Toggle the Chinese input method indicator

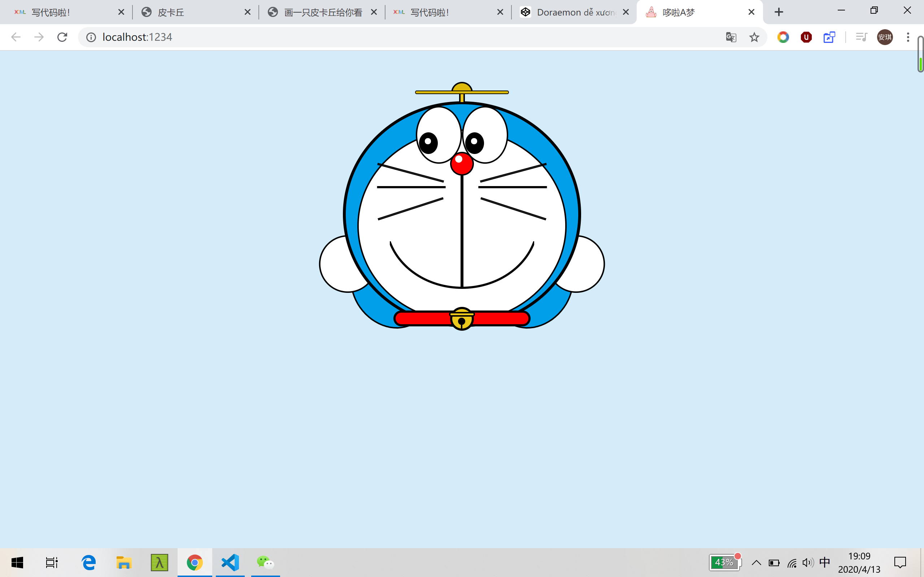click(825, 563)
